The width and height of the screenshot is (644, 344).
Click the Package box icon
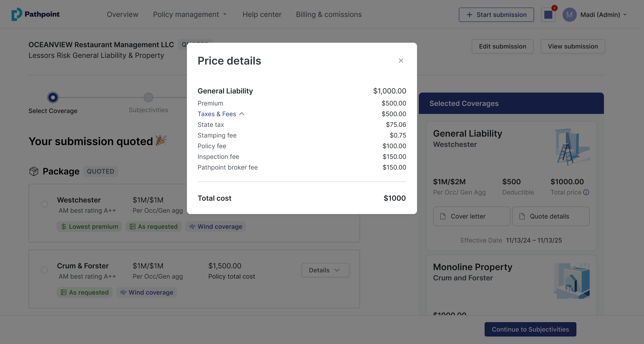pyautogui.click(x=34, y=171)
